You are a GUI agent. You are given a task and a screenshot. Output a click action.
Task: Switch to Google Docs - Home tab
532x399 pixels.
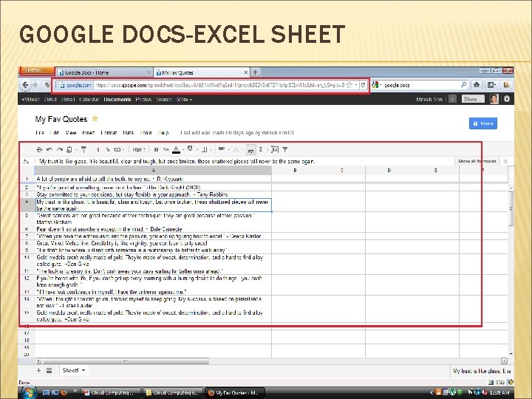[103, 72]
